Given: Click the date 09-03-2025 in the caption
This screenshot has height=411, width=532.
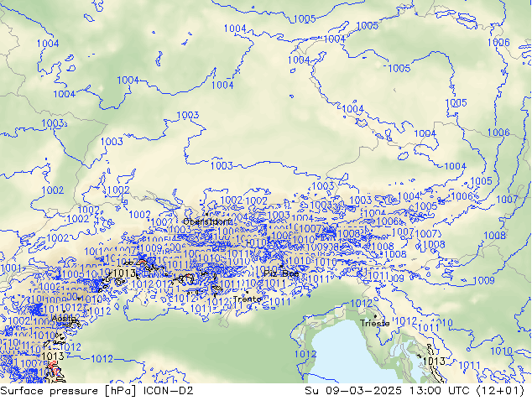Looking at the screenshot, I should 363,391.
